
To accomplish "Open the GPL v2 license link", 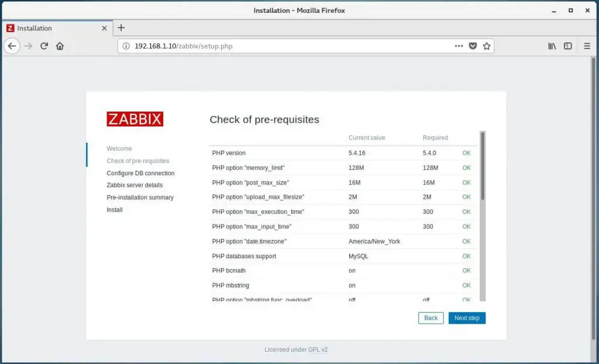I will (318, 349).
